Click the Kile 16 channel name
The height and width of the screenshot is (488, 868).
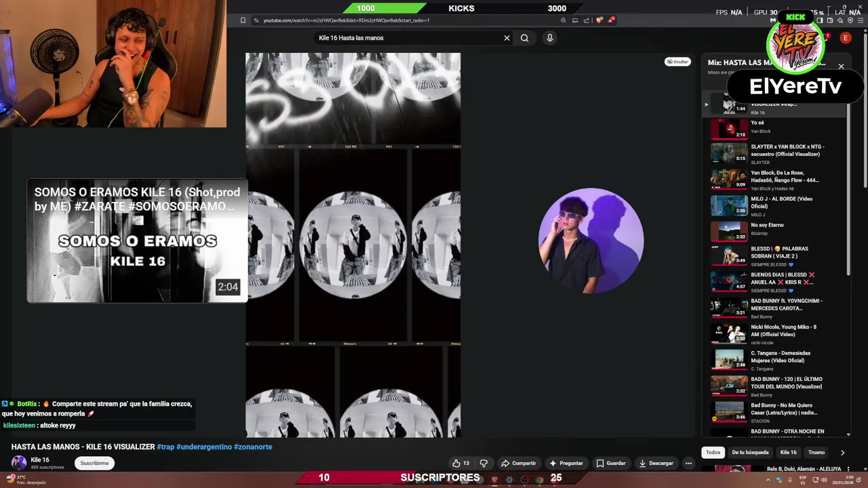(x=40, y=460)
